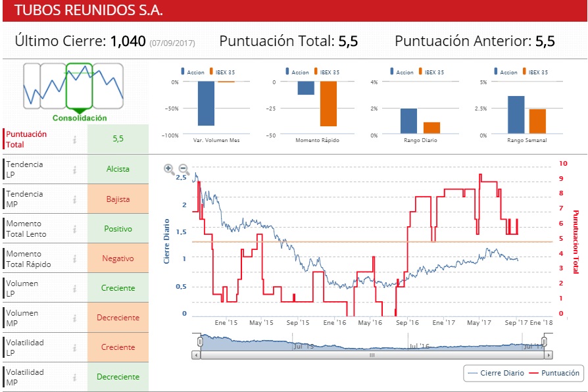The height and width of the screenshot is (392, 588).
Task: Click the Negativo value for Momento Total Rápido
Action: [x=118, y=258]
